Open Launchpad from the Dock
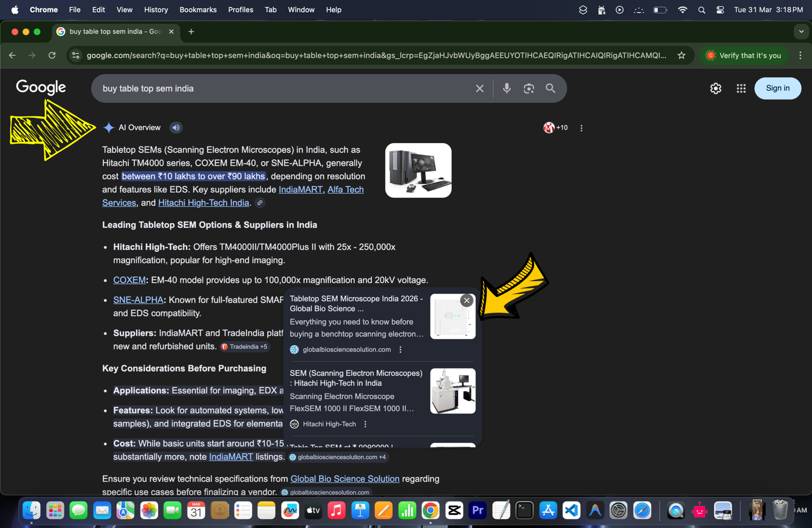Screen dimensions: 812x528 55,510
